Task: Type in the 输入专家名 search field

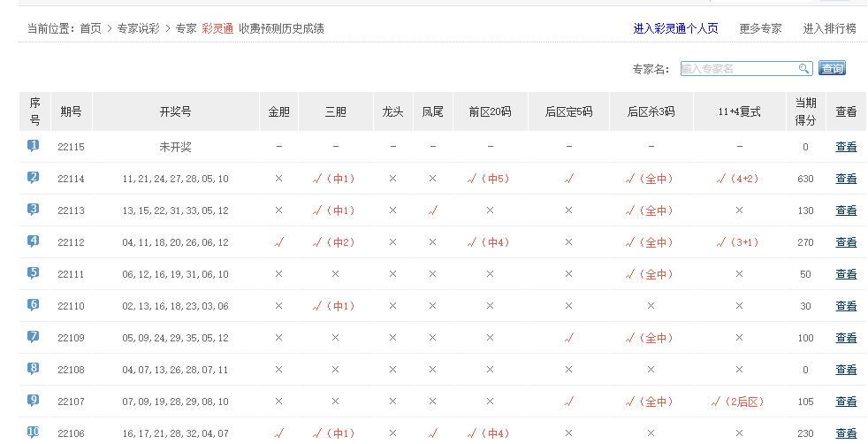Action: [738, 69]
